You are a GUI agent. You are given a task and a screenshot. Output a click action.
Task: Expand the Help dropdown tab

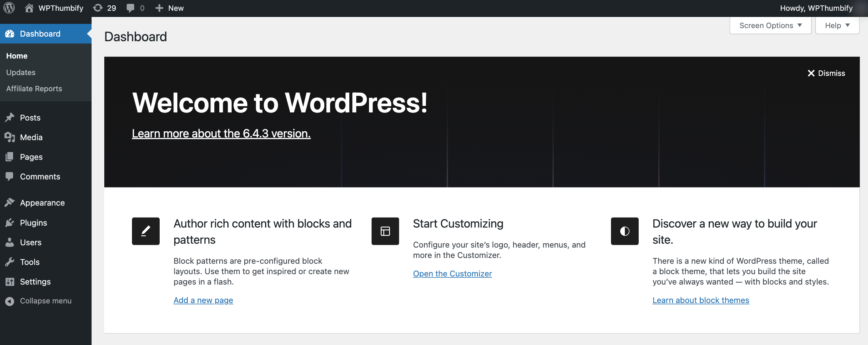coord(837,25)
